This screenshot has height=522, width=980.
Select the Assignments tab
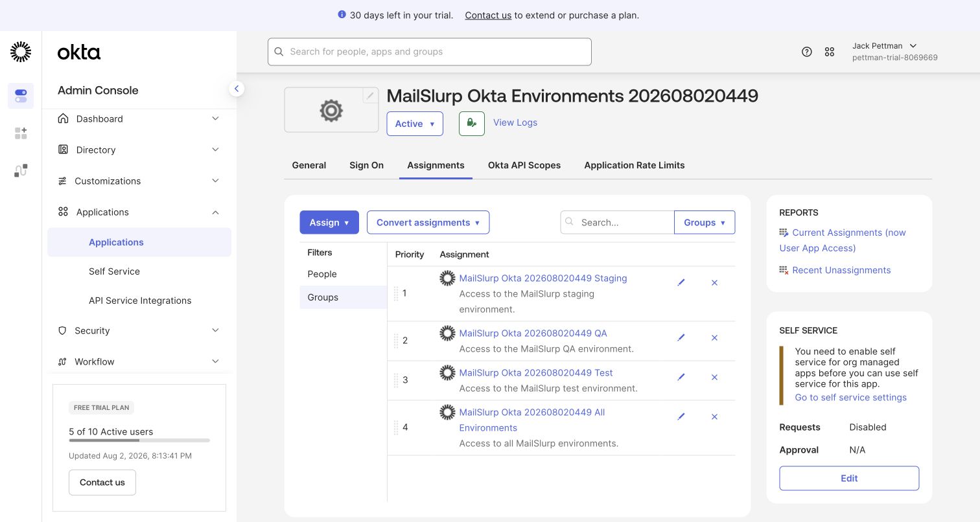pos(436,165)
